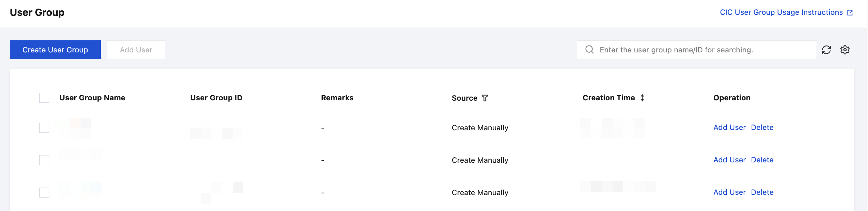Click external link icon beside Usage Instructions
The image size is (868, 211).
pyautogui.click(x=850, y=13)
